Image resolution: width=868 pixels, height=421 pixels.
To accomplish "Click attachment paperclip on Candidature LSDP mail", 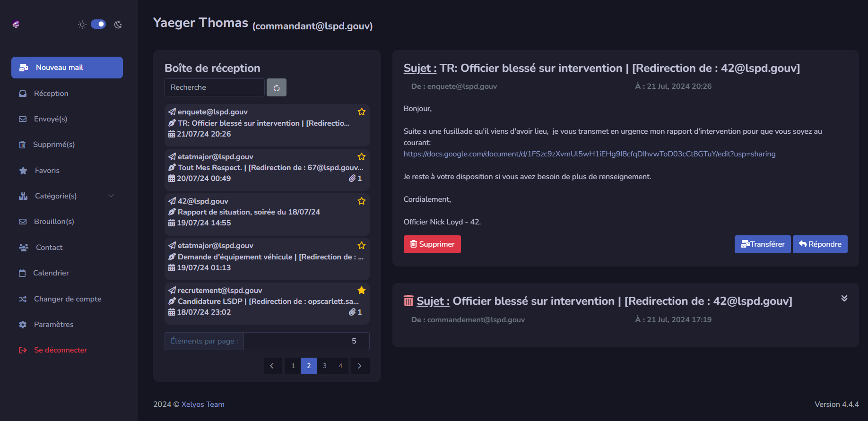I will pyautogui.click(x=352, y=312).
